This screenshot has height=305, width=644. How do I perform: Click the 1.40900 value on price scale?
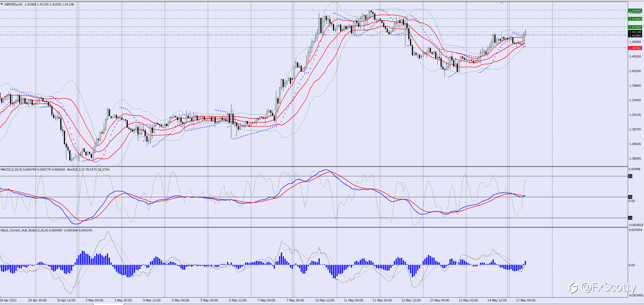(x=635, y=42)
